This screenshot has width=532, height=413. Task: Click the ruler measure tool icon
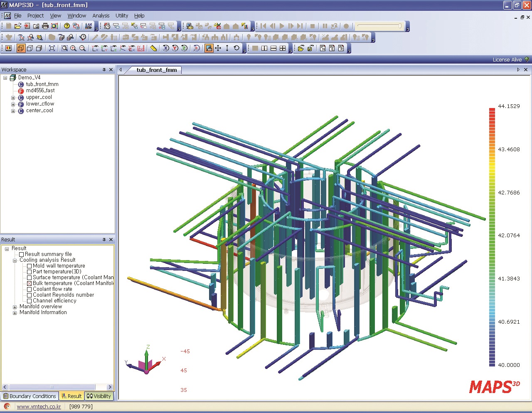point(153,48)
